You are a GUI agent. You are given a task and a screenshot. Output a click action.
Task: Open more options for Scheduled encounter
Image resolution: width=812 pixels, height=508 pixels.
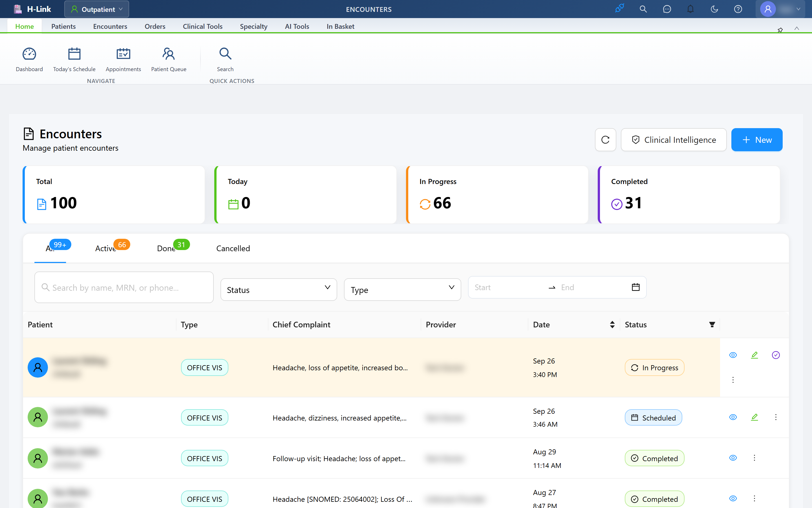tap(776, 417)
